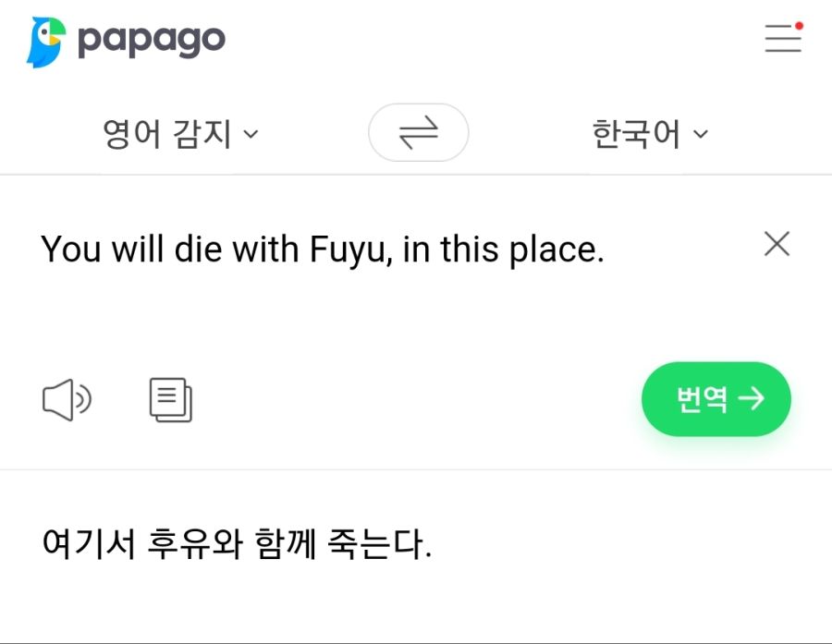Click the English sentence input field
Viewport: 832px width, 644px height.
tap(324, 249)
